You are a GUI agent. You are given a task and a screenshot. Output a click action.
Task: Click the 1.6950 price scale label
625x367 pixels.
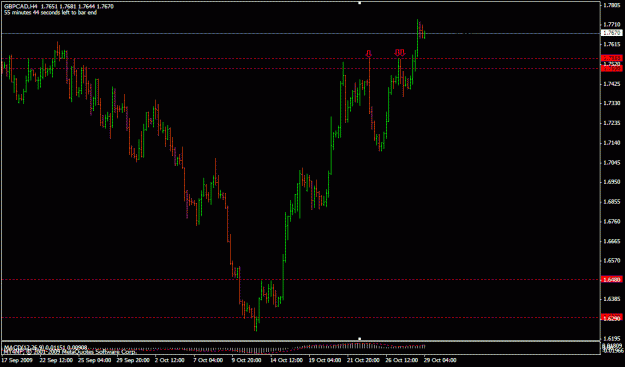613,182
